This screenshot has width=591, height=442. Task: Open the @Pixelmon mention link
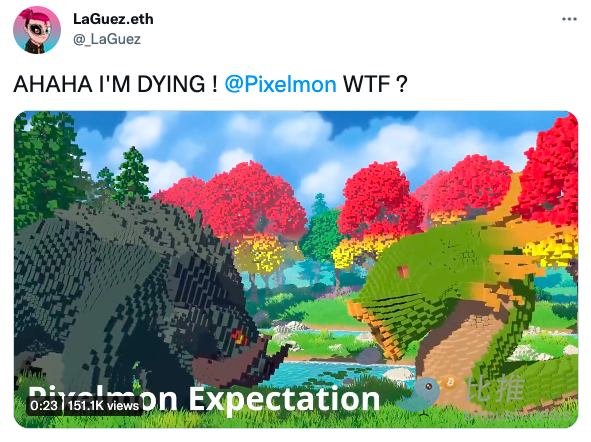280,84
